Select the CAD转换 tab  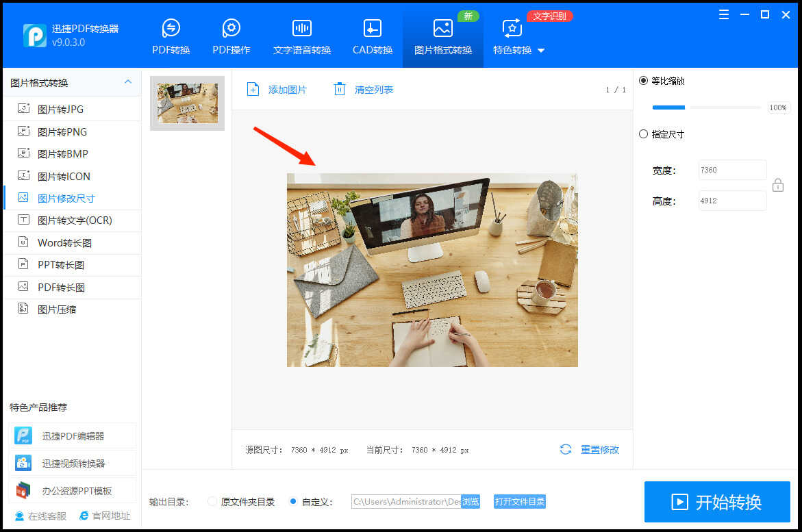tap(373, 36)
